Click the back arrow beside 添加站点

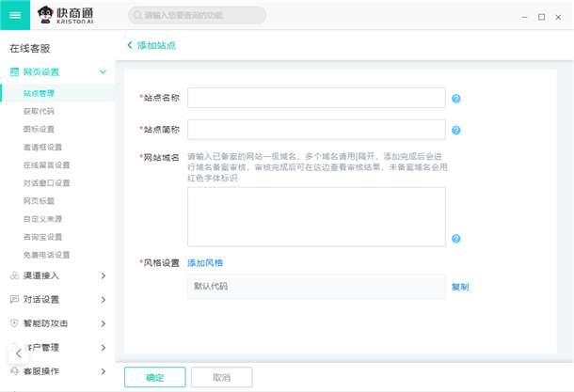[x=129, y=45]
